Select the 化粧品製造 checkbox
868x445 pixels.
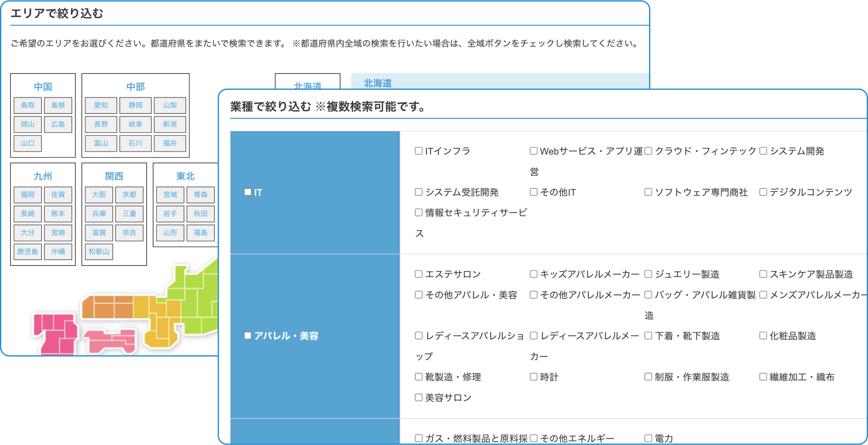(763, 335)
